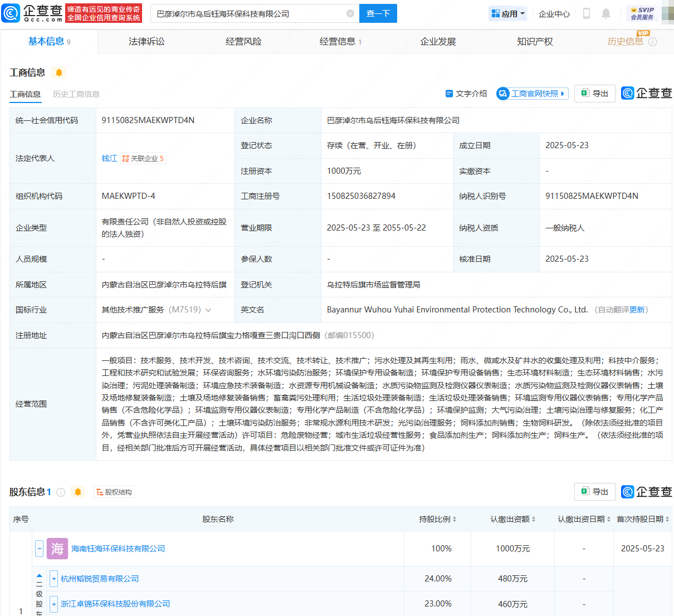
Task: Click the 更新 link after English name
Action: [637, 310]
